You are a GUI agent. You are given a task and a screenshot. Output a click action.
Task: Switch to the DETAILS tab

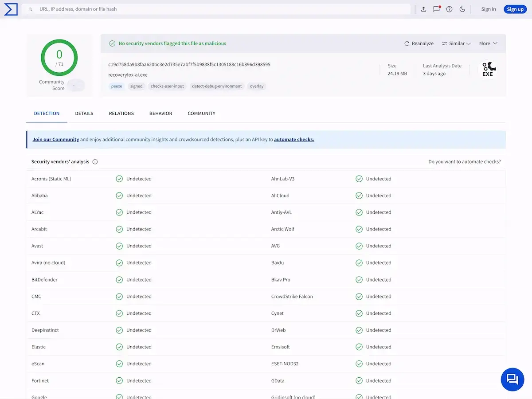(x=84, y=113)
